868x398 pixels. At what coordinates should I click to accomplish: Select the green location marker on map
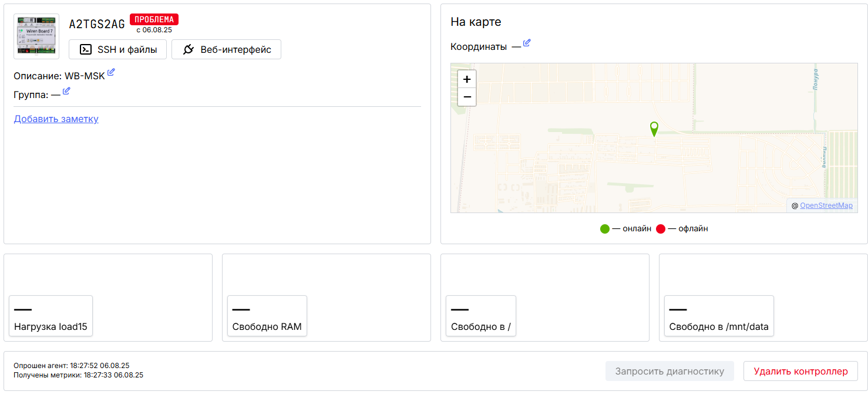tap(654, 129)
